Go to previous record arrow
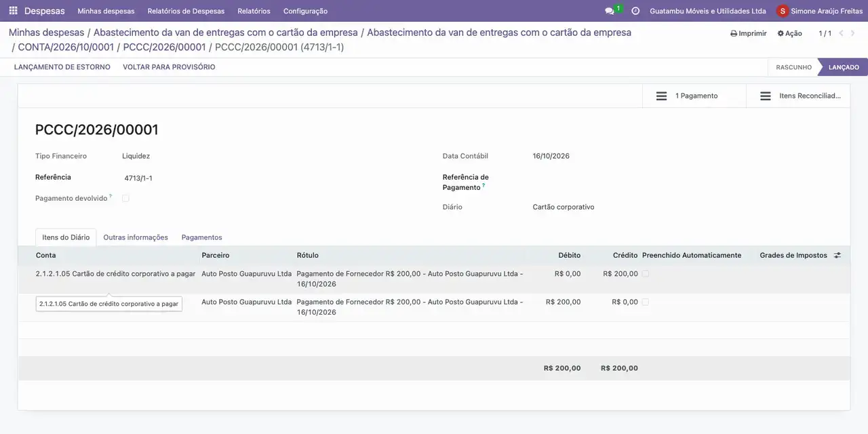 (x=842, y=33)
